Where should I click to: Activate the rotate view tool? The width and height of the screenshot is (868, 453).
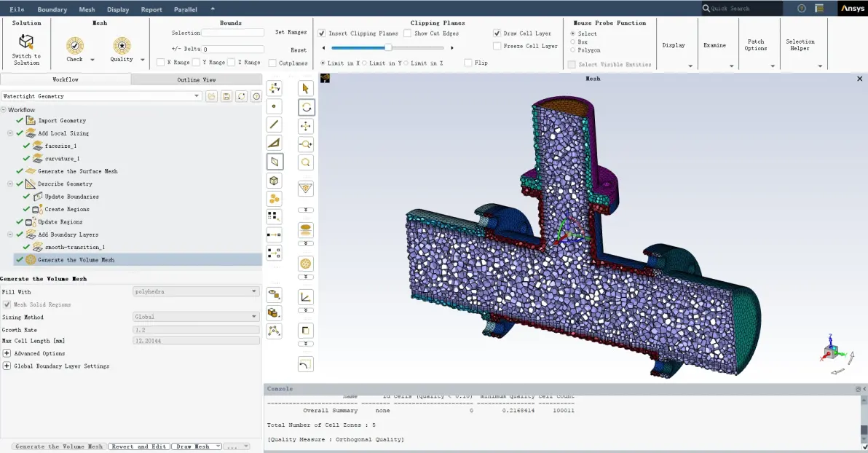306,108
